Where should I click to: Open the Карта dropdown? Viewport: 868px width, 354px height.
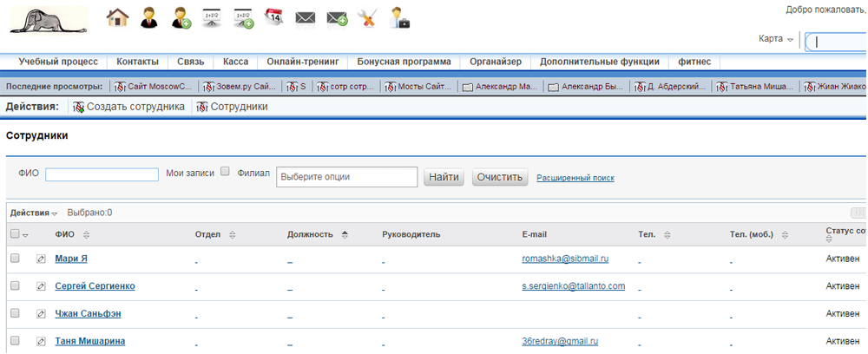coord(776,39)
